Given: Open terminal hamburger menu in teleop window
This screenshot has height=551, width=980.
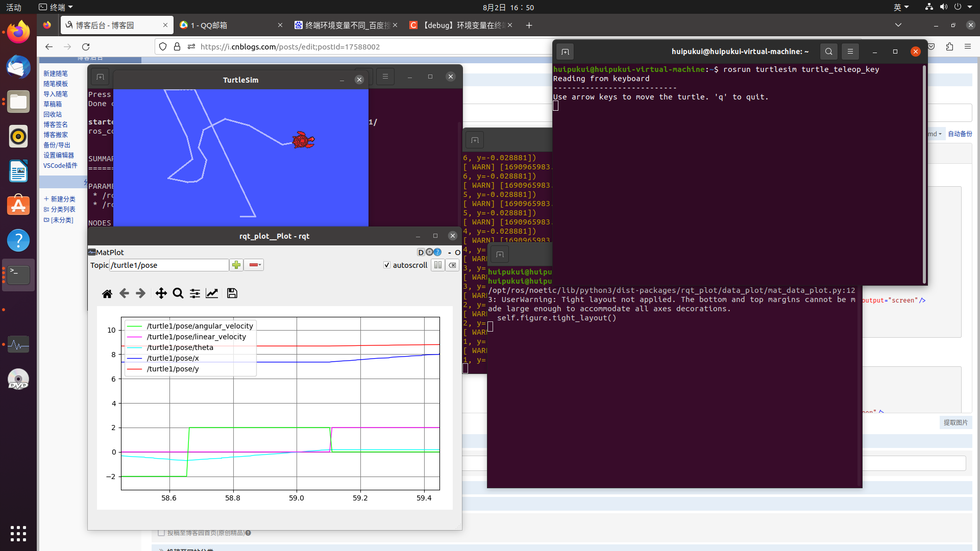Looking at the screenshot, I should click(x=850, y=52).
